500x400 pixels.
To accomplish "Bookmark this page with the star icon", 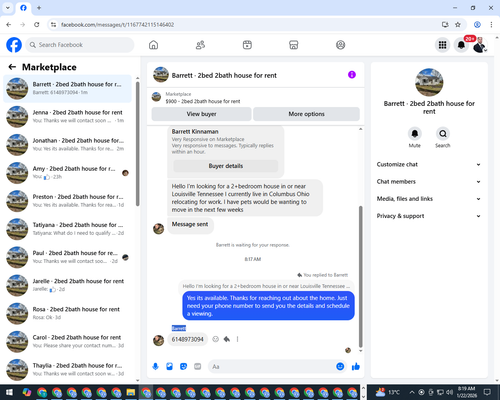I will tap(458, 25).
